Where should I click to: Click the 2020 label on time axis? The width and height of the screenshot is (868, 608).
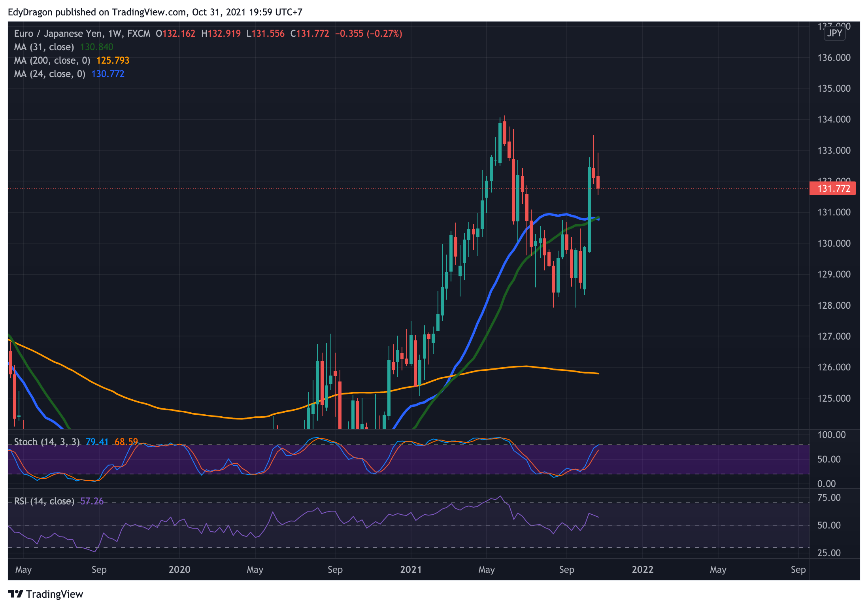(x=179, y=570)
